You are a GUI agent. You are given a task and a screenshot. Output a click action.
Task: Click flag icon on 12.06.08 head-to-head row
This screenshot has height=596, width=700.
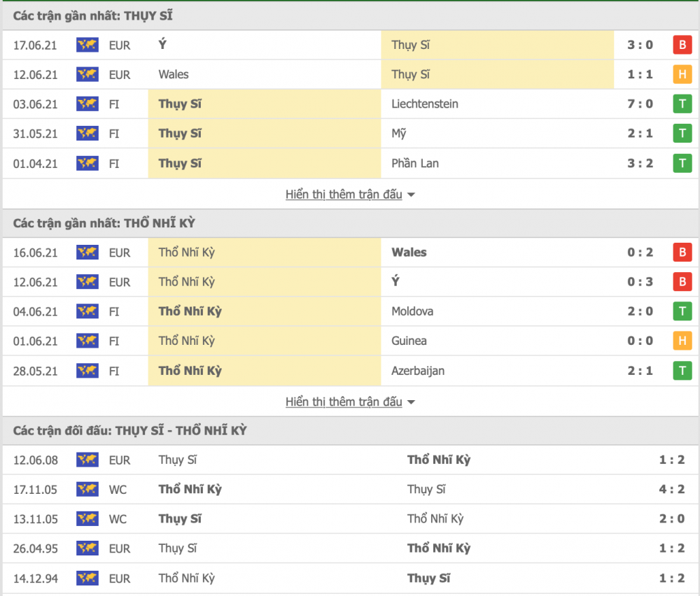click(87, 460)
